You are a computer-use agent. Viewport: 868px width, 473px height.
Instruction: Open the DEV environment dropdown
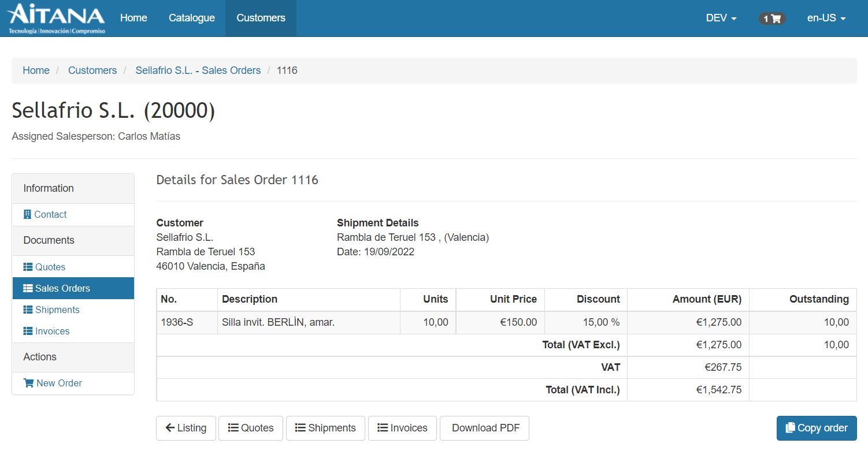point(721,18)
